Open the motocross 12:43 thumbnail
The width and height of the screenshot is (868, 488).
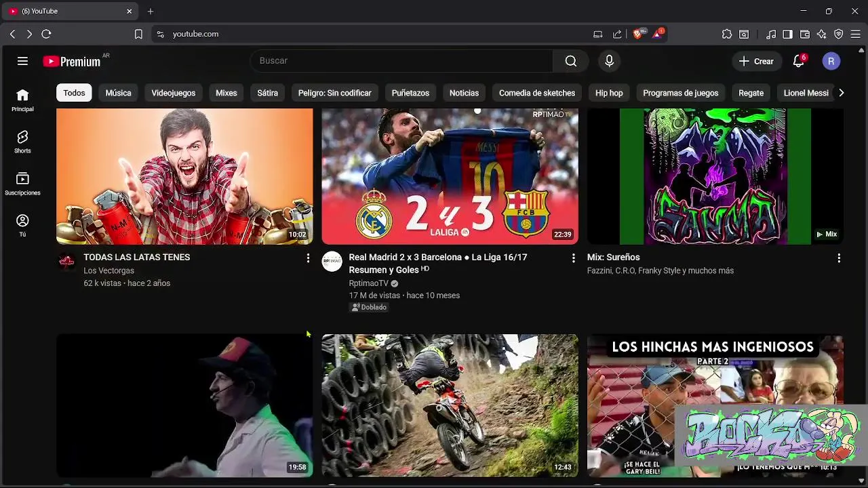450,405
